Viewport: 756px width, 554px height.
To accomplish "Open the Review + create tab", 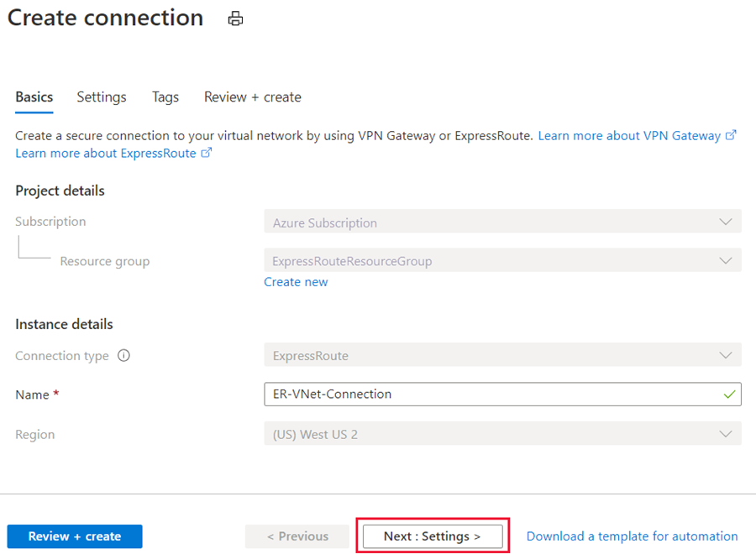I will pos(252,97).
